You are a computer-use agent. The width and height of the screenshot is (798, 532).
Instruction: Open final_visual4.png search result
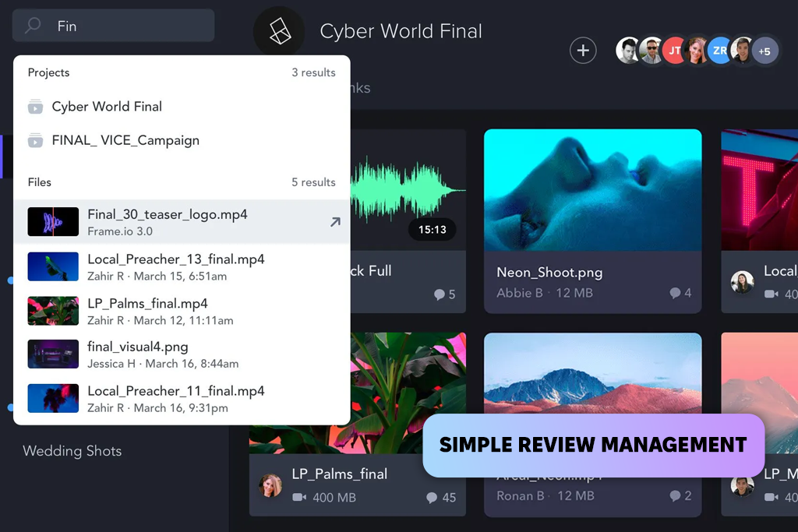pyautogui.click(x=182, y=354)
